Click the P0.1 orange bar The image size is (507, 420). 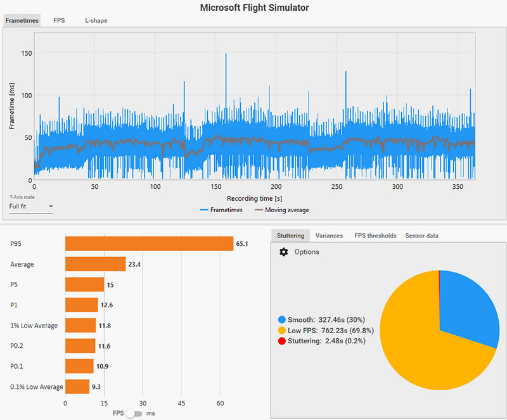coord(80,366)
